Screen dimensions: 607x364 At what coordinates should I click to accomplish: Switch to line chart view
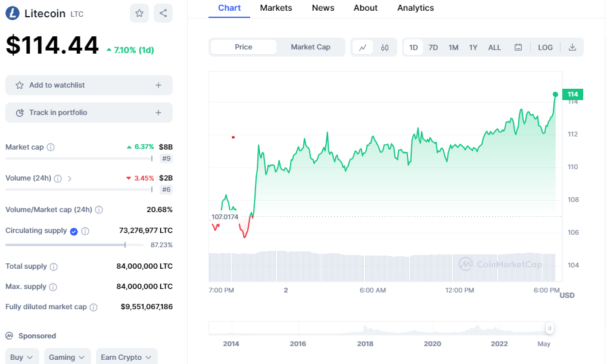click(x=363, y=47)
